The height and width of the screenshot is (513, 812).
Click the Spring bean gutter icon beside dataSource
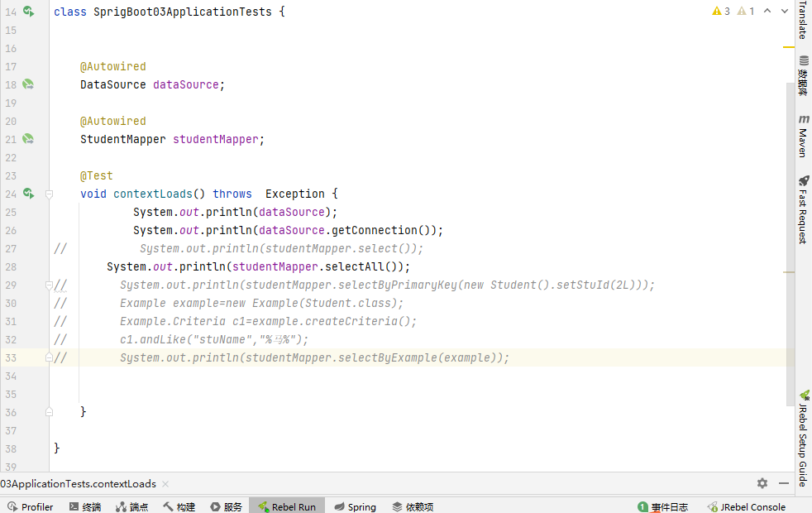click(28, 84)
